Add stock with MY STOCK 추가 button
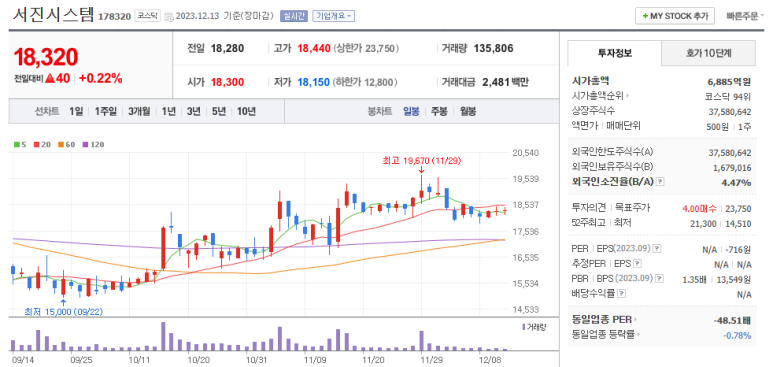This screenshot has width=773, height=367. pyautogui.click(x=674, y=16)
